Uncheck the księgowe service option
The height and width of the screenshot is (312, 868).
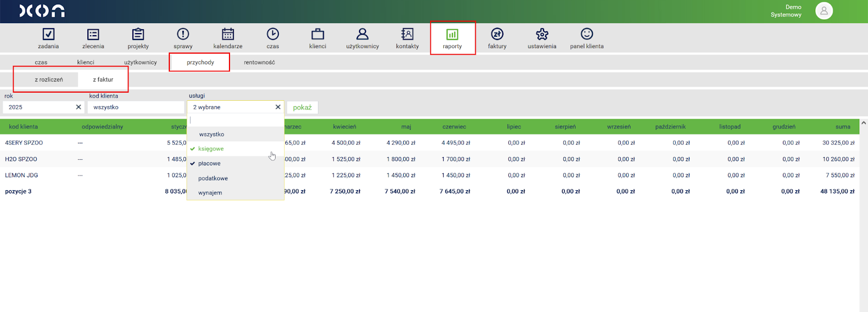(x=210, y=149)
